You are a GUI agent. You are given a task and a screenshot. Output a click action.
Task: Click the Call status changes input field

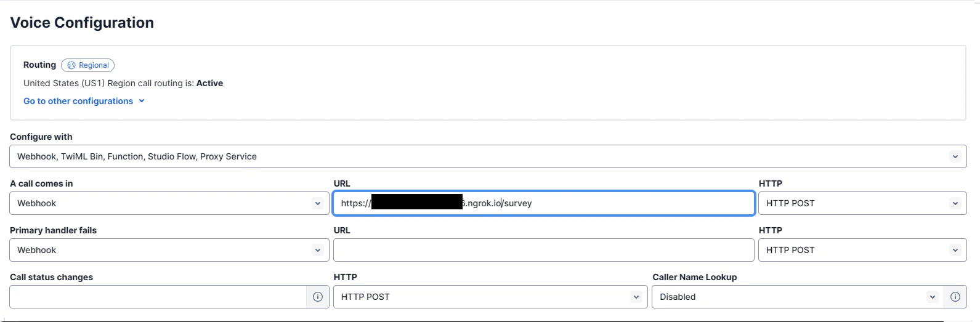(158, 297)
